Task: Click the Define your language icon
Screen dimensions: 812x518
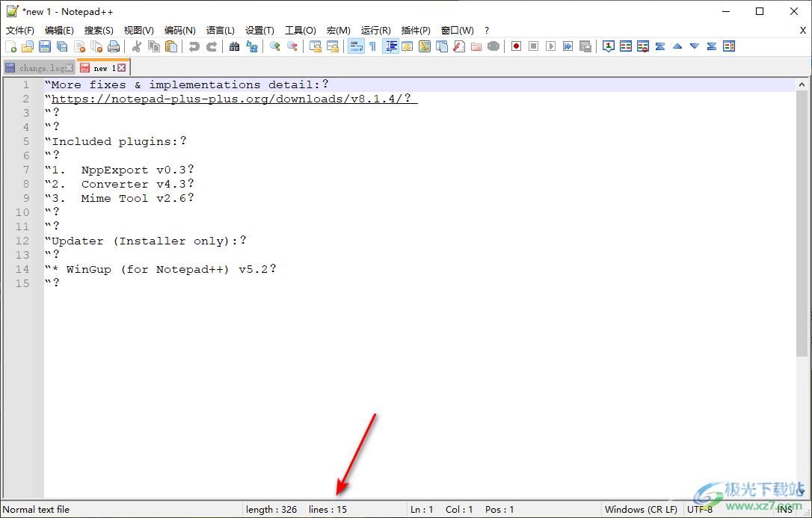Action: pyautogui.click(x=407, y=46)
